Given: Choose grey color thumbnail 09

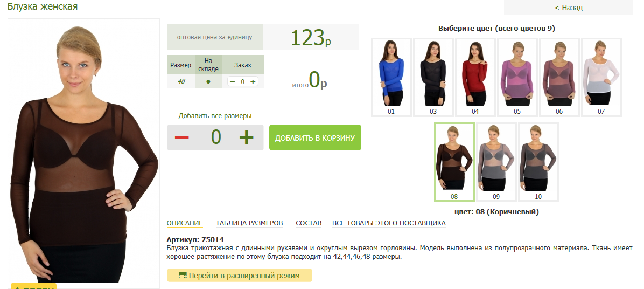Looking at the screenshot, I should point(496,162).
